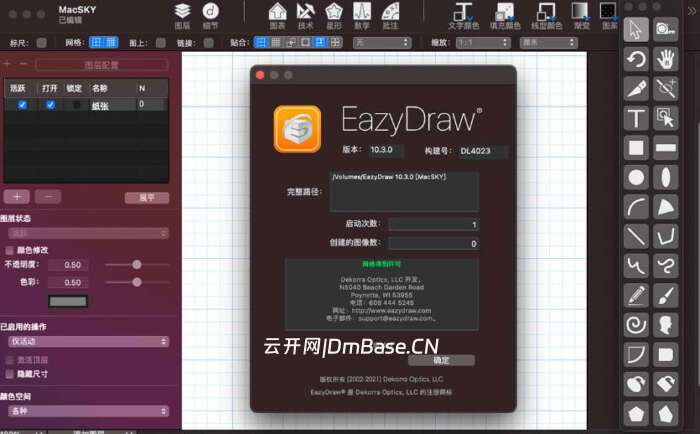The image size is (700, 434).
Task: Open the house-shaped chart library icon
Action: click(x=277, y=16)
